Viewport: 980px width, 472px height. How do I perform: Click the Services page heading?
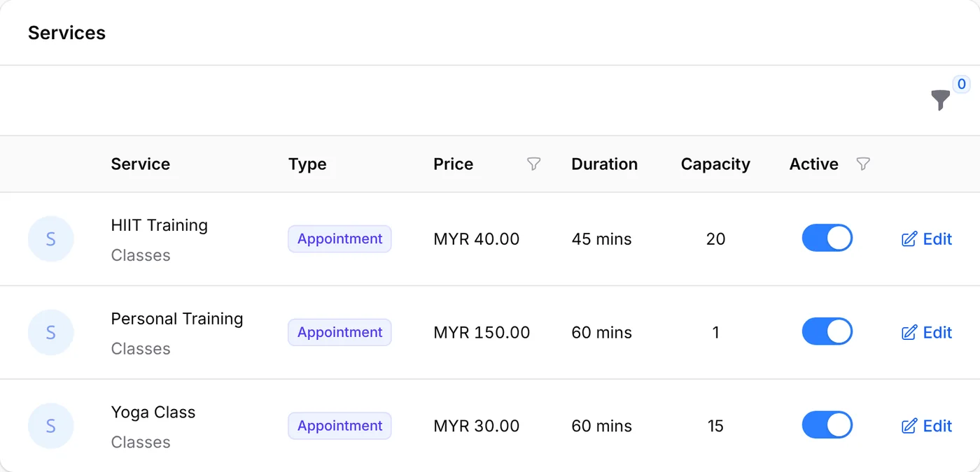(x=66, y=33)
